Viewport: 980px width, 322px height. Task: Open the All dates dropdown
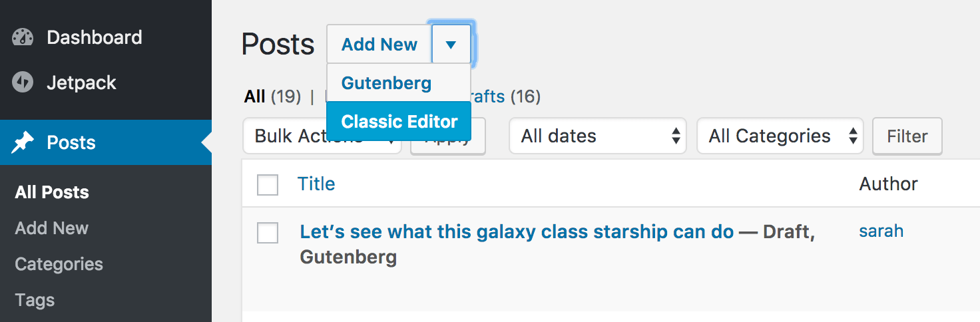597,136
